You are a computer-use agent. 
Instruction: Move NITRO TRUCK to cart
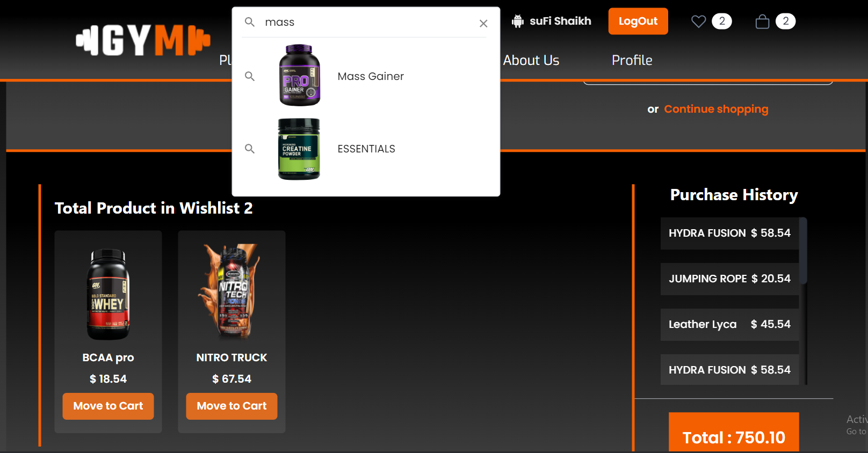[x=232, y=406]
